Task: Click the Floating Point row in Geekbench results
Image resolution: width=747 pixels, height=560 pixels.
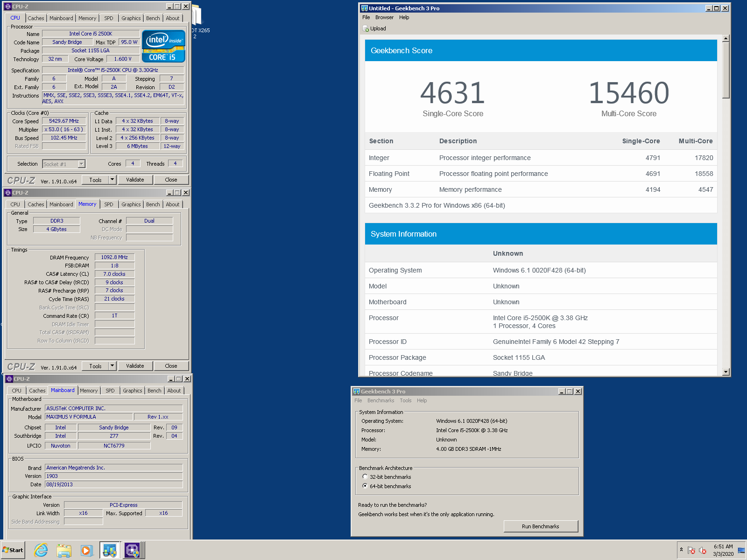Action: 541,174
